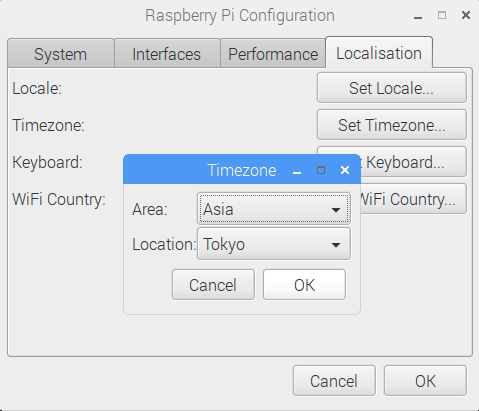Open the Location dropdown showing Tokyo
Viewport: 479px width, 411px height.
coord(274,244)
